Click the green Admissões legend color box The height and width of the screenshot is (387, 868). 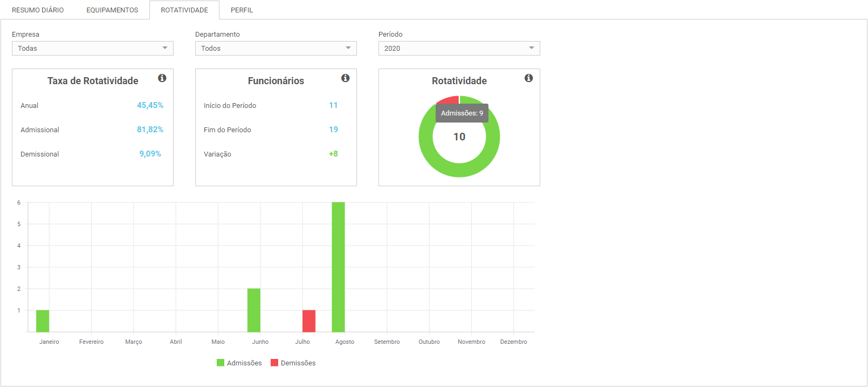[221, 363]
